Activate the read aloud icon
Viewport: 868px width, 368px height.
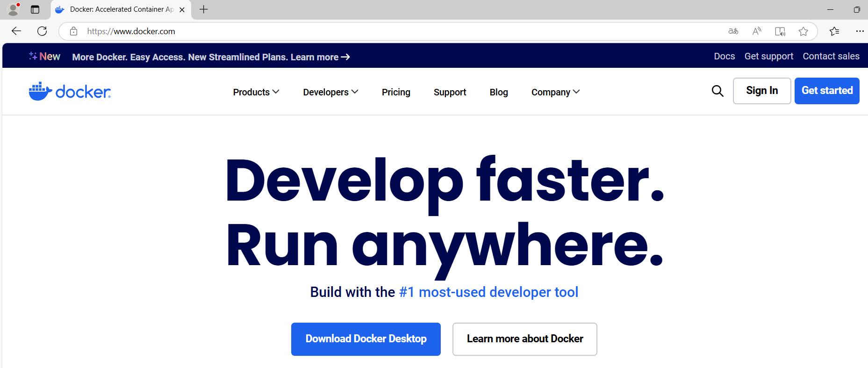pyautogui.click(x=757, y=31)
